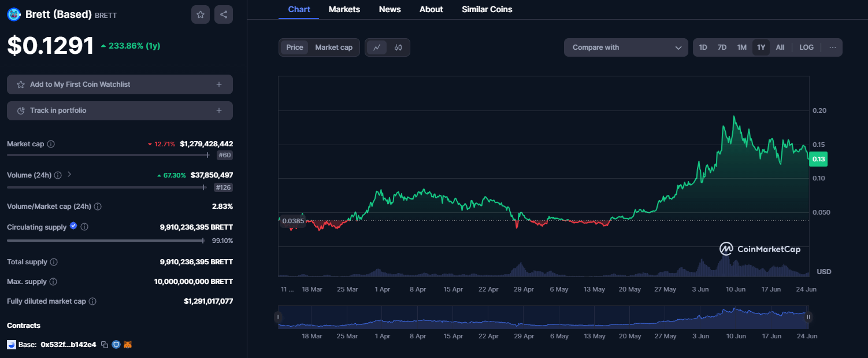Open the Similar Coins tab
The image size is (868, 358).
pos(487,9)
